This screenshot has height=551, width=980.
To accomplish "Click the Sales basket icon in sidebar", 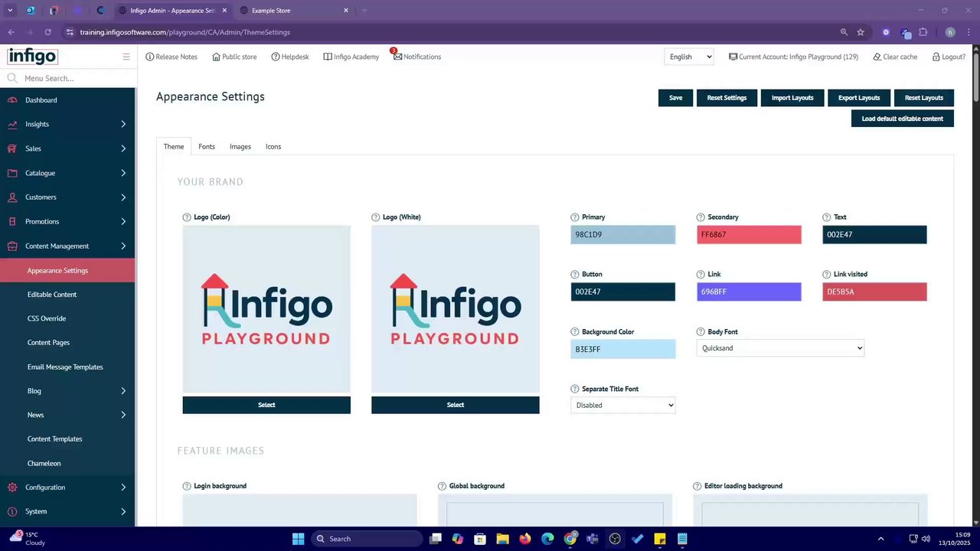I will point(12,148).
